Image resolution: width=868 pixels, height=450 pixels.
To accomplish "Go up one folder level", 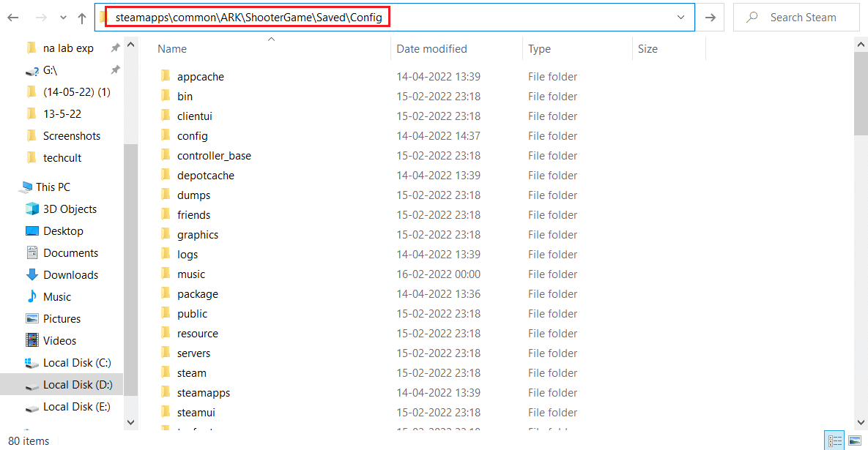I will 82,18.
